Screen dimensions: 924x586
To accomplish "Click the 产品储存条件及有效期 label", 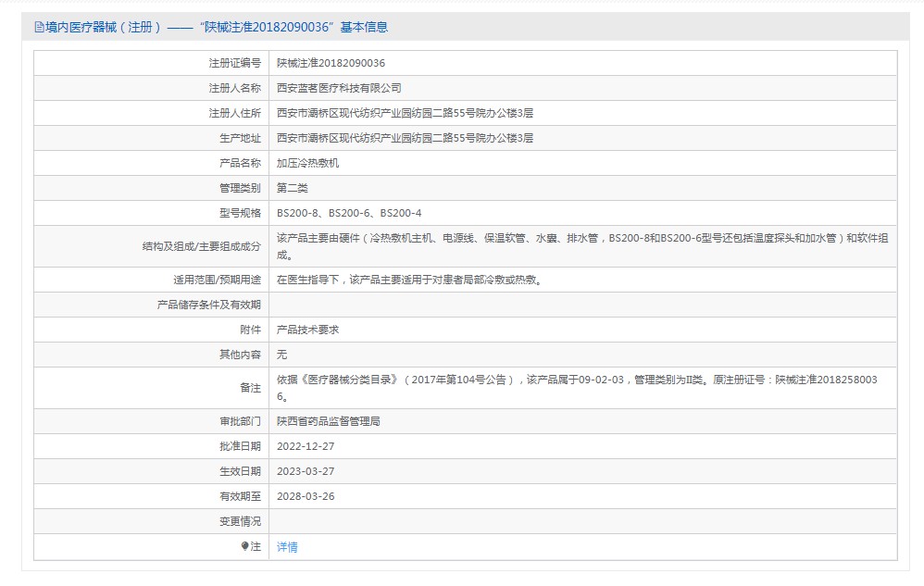I will pos(208,305).
